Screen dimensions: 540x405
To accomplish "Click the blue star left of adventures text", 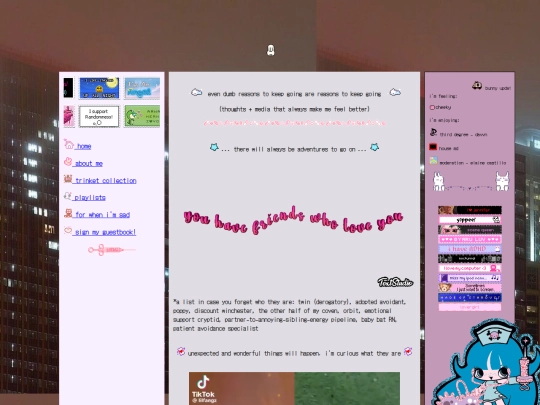I will [x=214, y=147].
